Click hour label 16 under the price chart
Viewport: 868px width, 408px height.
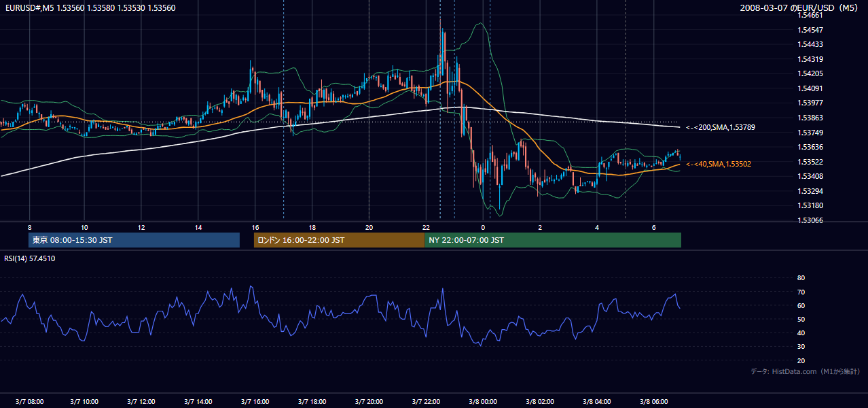(255, 227)
